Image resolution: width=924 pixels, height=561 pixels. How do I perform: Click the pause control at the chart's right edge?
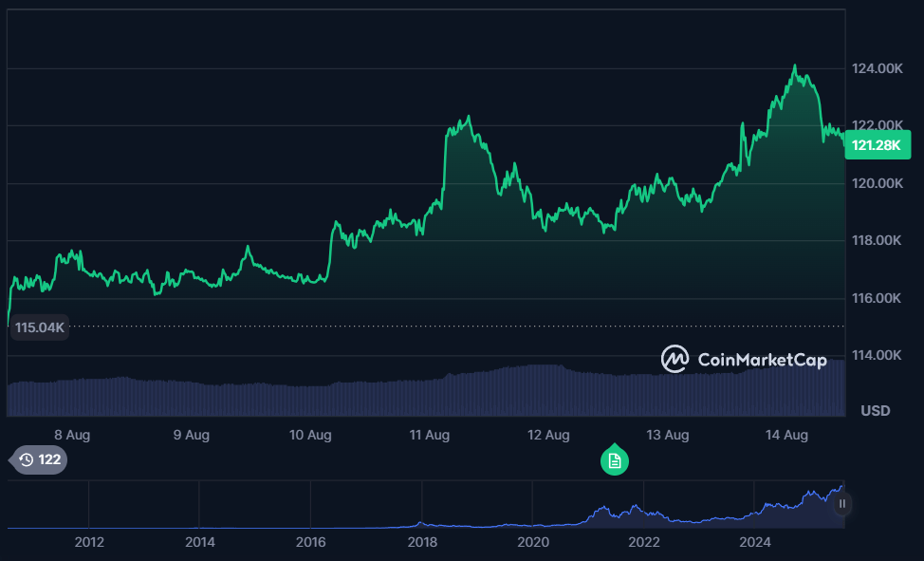click(x=841, y=504)
